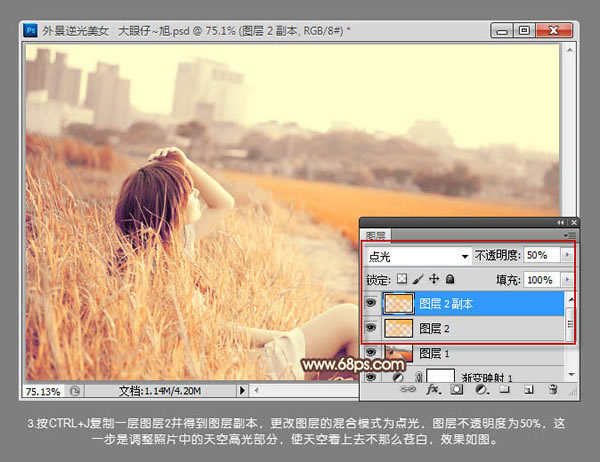Hide the 图层 2 layer
This screenshot has width=600, height=462.
pyautogui.click(x=372, y=328)
